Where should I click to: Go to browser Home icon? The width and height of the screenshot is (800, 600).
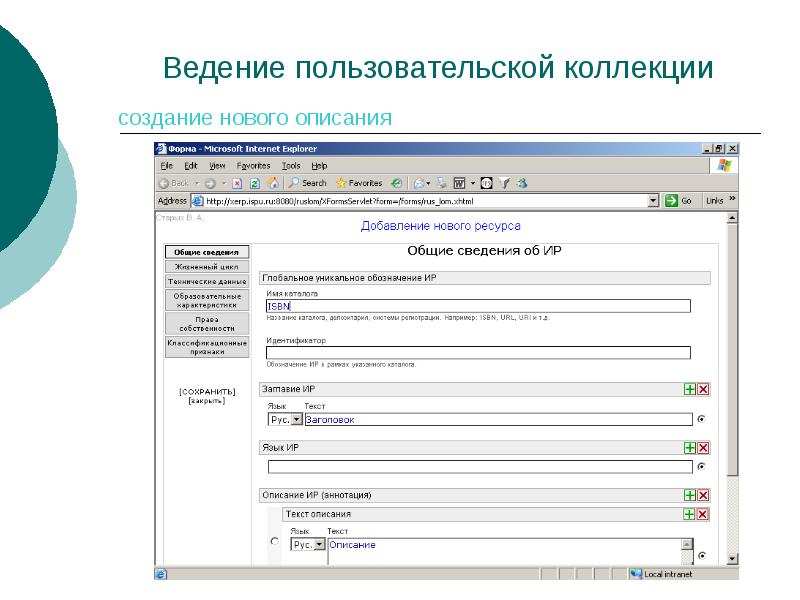coord(272,183)
